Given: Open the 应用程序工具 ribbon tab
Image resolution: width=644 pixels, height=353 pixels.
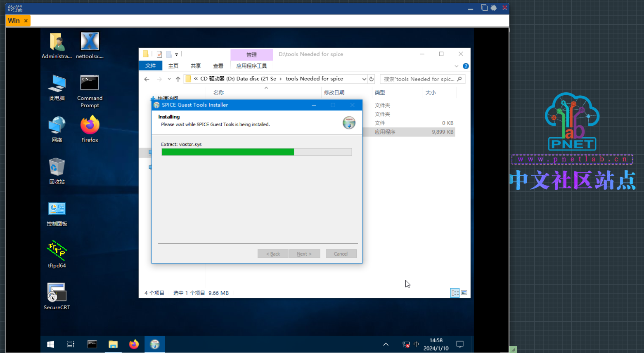Looking at the screenshot, I should [x=251, y=66].
